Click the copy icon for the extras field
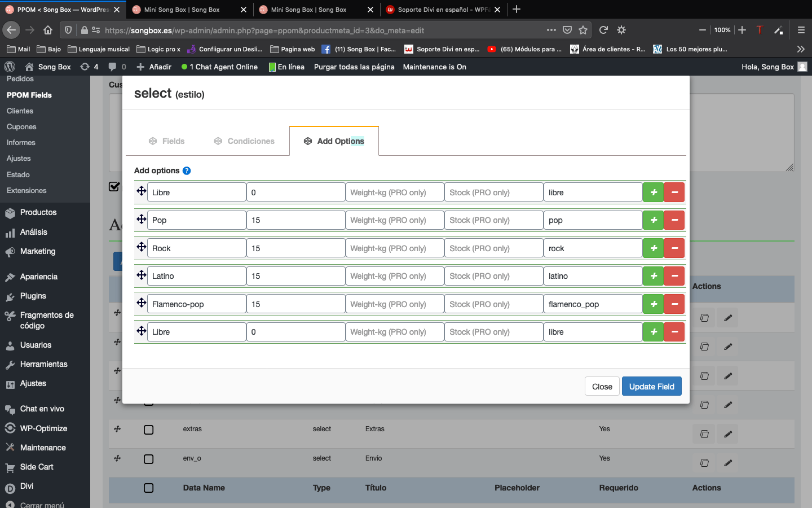The image size is (812, 508). [704, 434]
